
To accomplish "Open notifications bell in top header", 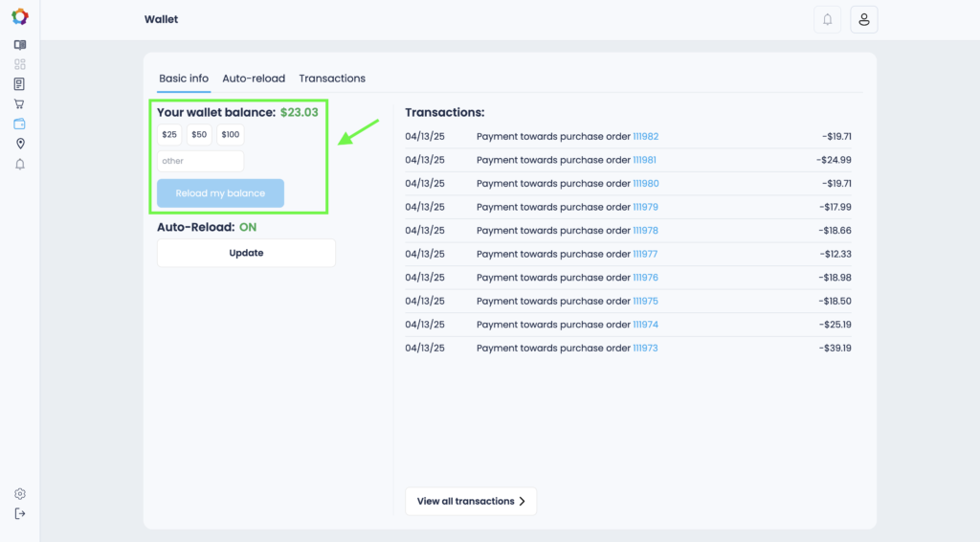I will pos(827,20).
